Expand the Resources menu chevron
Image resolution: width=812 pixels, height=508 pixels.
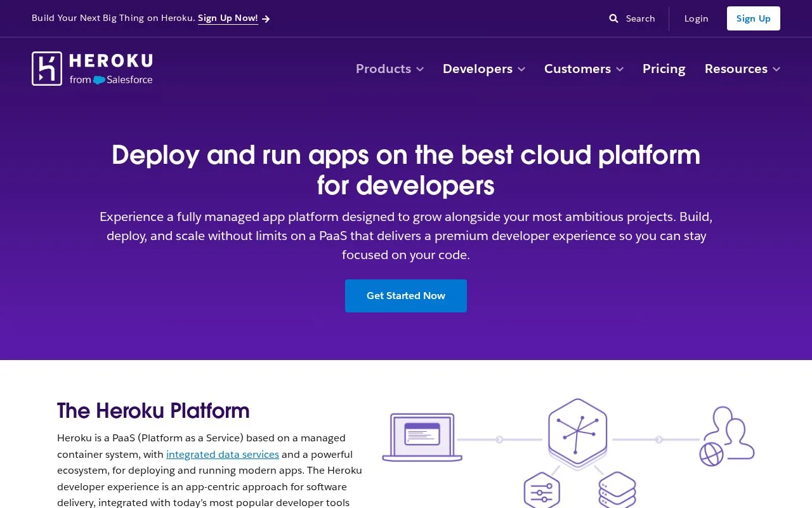tap(776, 69)
